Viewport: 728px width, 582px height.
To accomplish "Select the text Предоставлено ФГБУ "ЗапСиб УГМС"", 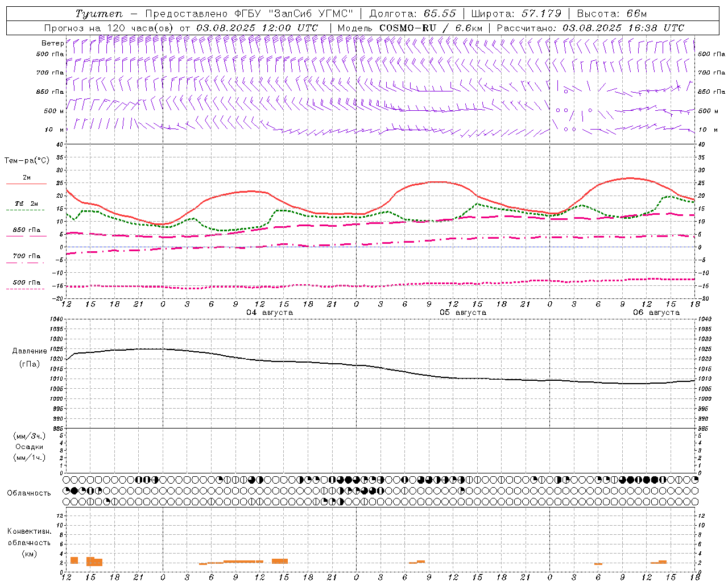I will [249, 14].
